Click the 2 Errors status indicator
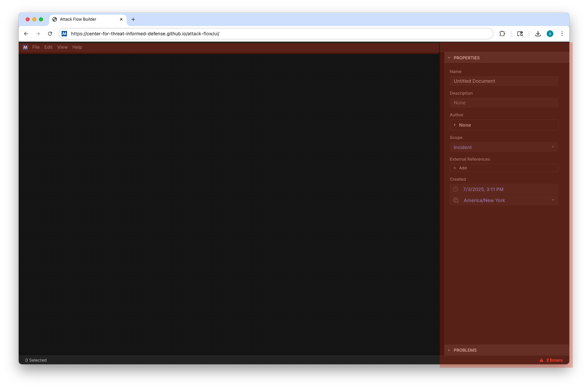The height and width of the screenshot is (389, 588). (551, 360)
